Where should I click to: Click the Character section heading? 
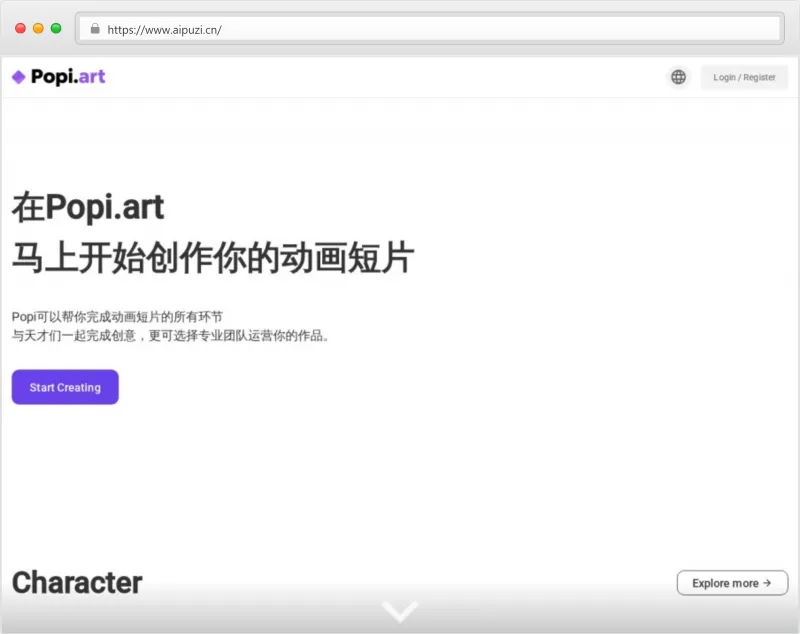77,583
